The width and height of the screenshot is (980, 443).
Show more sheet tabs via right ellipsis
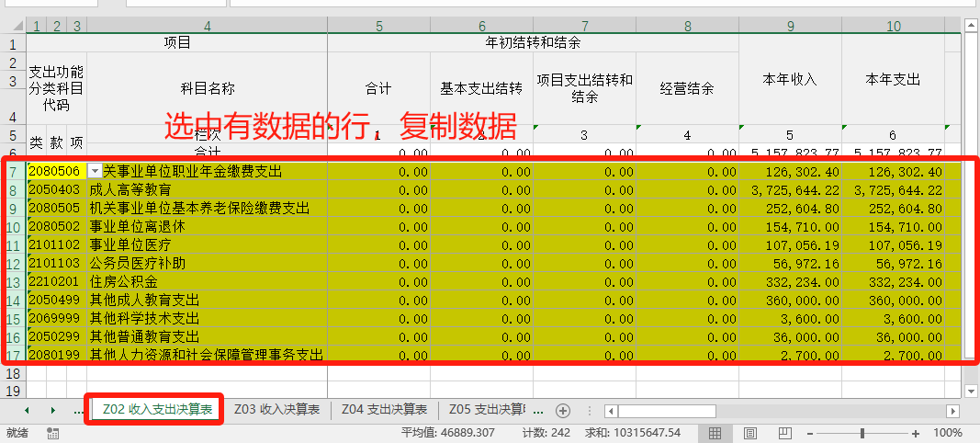[x=538, y=411]
